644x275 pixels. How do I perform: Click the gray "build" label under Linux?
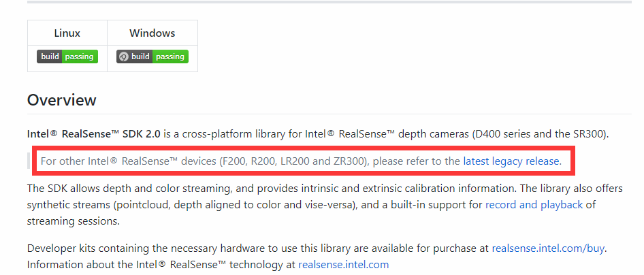(50, 56)
